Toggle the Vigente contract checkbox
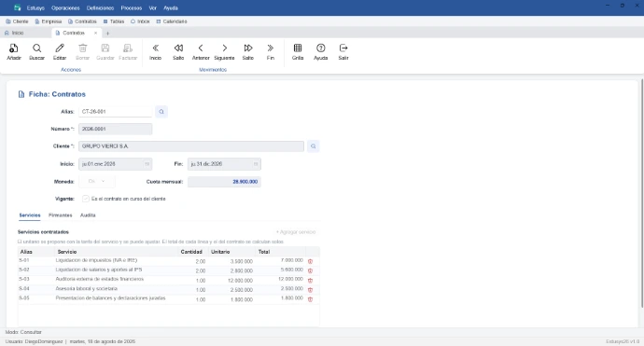644x346 pixels. tap(86, 199)
